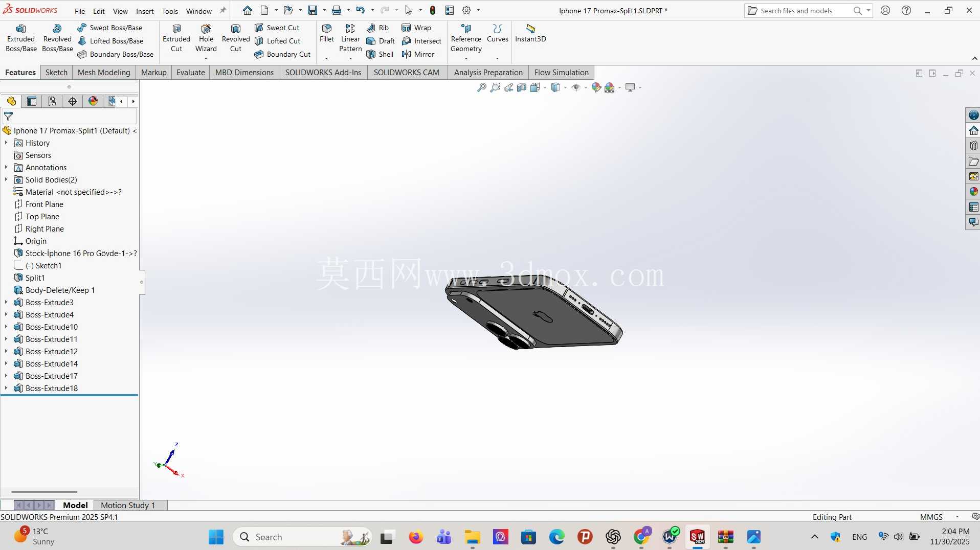Screen dimensions: 980x550
Task: Expand the Boss-Extrude10 feature
Action: click(6, 327)
